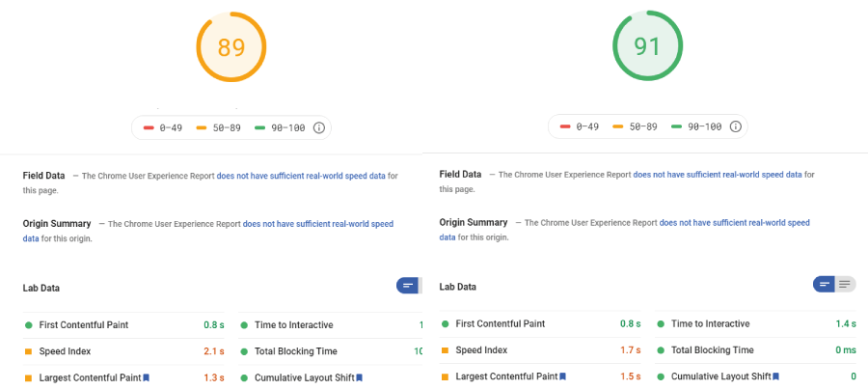Open right Field Data insufficient speed data link
The height and width of the screenshot is (390, 868).
tap(718, 175)
